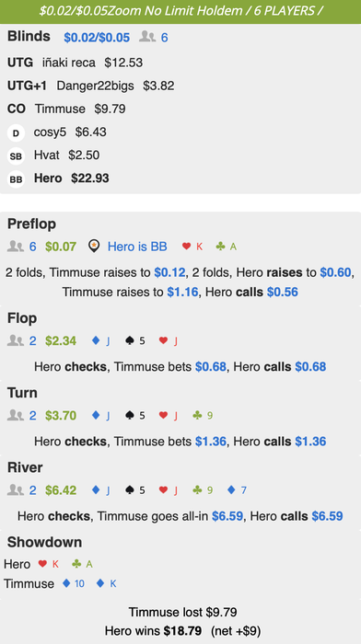361x644 pixels.
Task: Click the players icon in River row
Action: (x=16, y=490)
